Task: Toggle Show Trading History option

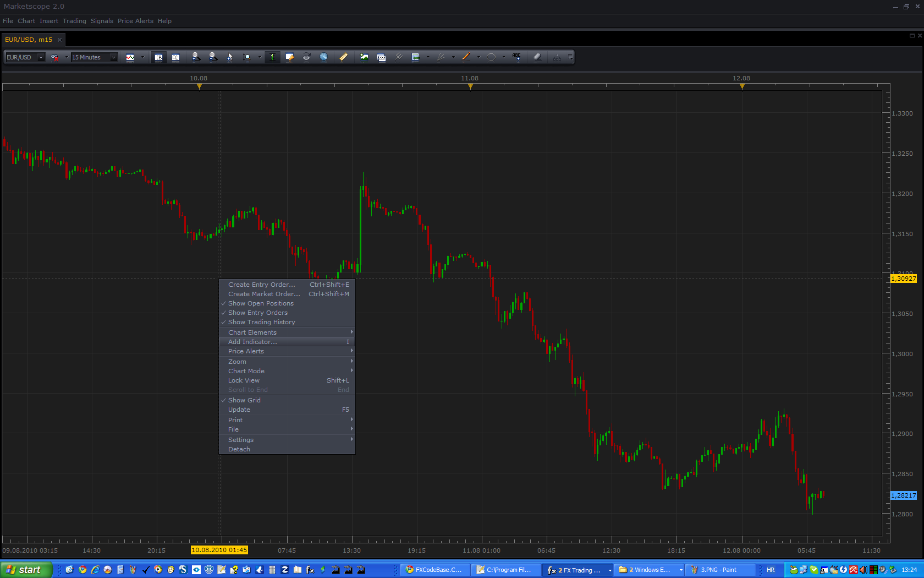Action: click(x=287, y=322)
